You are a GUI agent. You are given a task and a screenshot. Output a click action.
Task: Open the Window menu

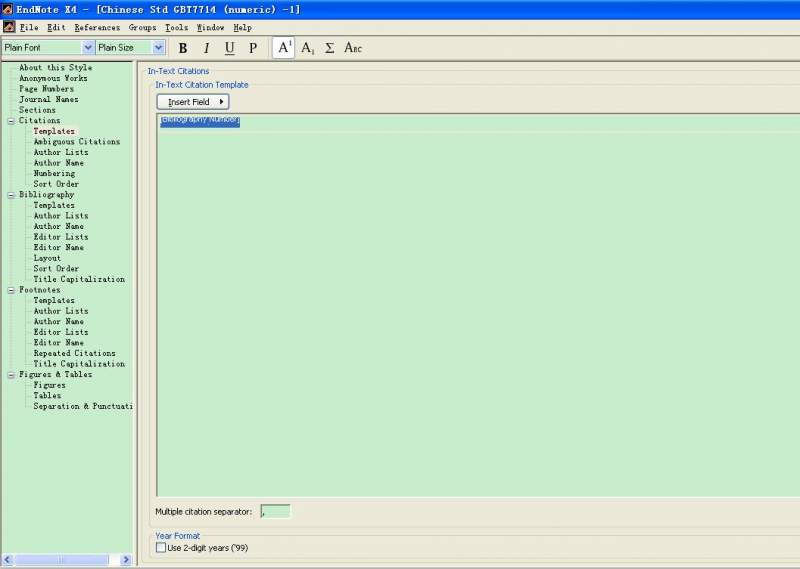point(211,28)
